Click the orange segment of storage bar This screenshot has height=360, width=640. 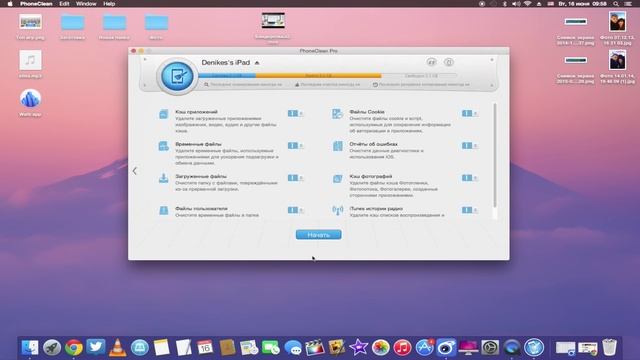point(318,76)
